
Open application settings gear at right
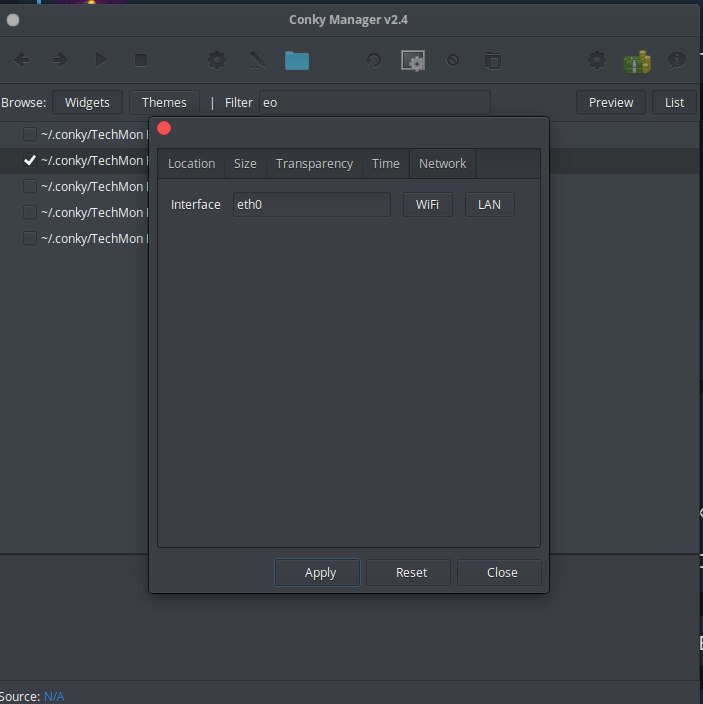[x=597, y=60]
